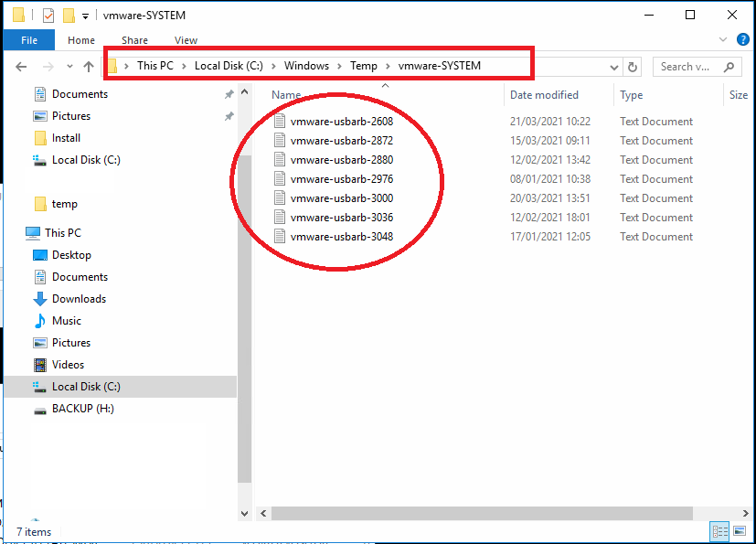The width and height of the screenshot is (756, 544).
Task: Expand the ribbon with the chevron
Action: tap(723, 39)
